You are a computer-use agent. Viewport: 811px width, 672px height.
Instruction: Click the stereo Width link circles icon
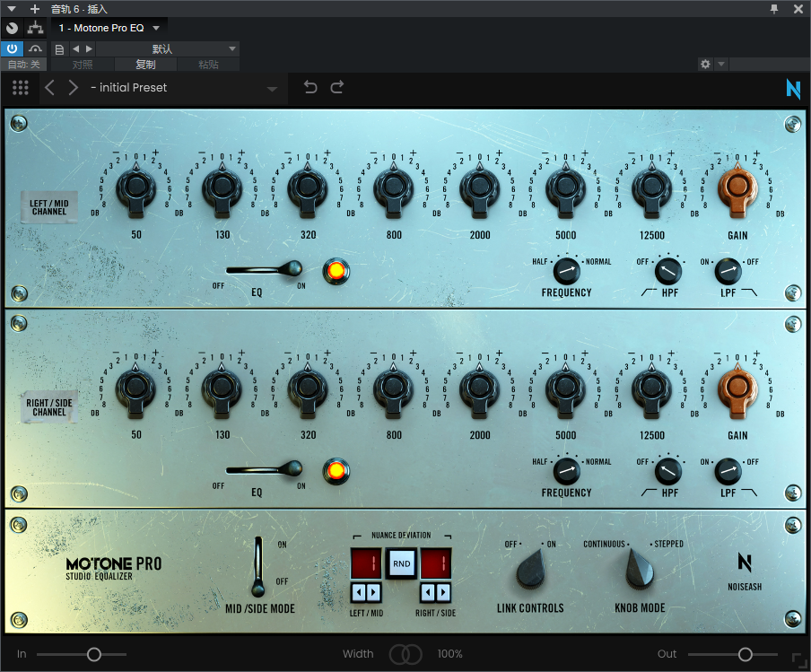tap(405, 654)
